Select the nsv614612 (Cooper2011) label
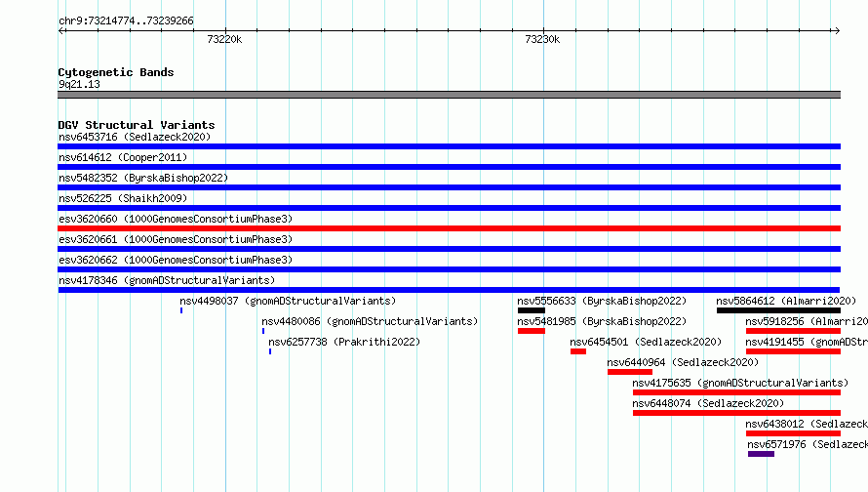 click(123, 157)
